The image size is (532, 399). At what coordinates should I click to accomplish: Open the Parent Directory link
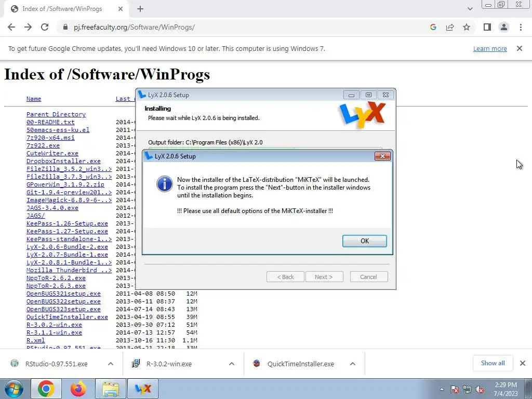click(x=56, y=114)
